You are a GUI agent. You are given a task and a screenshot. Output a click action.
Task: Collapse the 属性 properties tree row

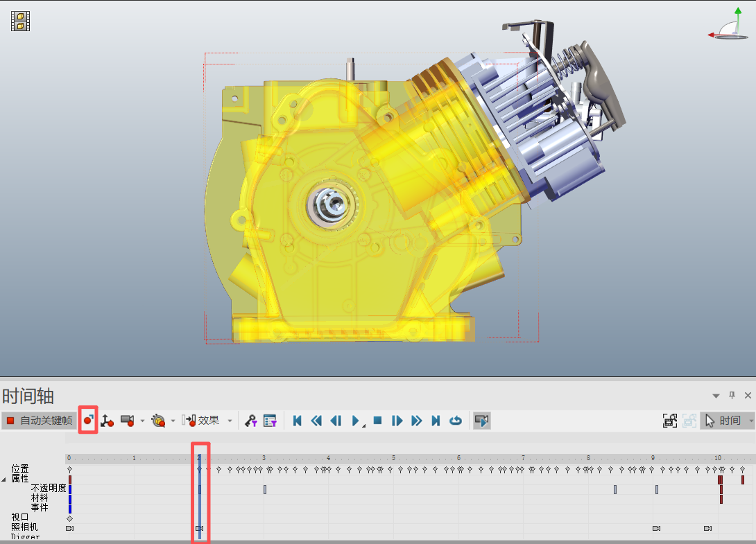(x=4, y=480)
